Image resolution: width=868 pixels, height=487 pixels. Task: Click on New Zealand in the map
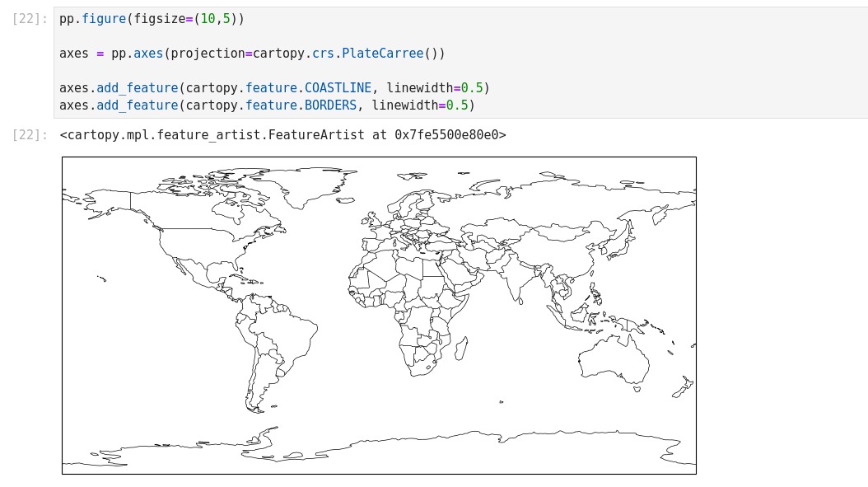point(684,386)
